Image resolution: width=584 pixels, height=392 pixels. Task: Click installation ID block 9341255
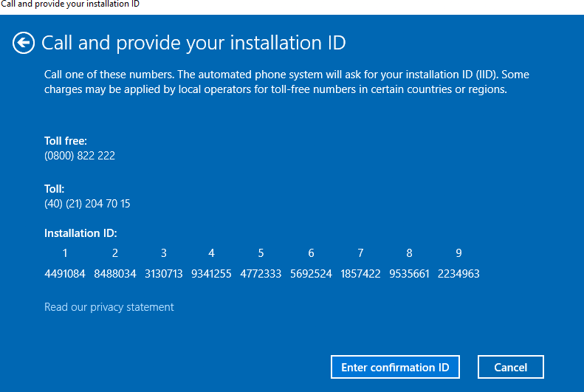point(211,274)
